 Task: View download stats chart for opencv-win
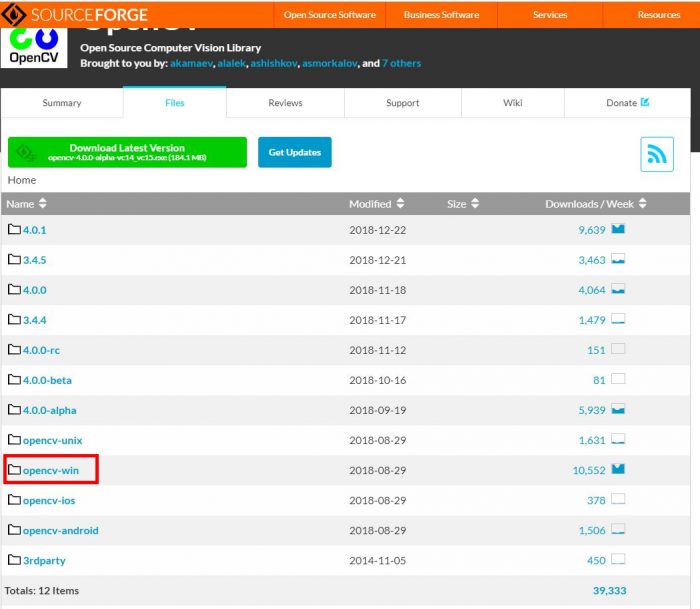point(618,469)
